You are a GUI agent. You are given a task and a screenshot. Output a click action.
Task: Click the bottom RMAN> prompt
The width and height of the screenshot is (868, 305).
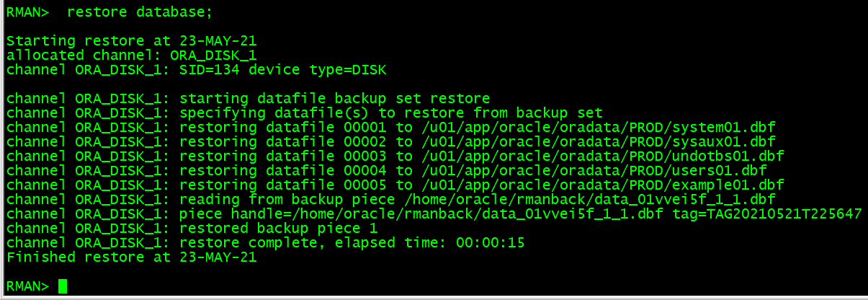tap(28, 286)
